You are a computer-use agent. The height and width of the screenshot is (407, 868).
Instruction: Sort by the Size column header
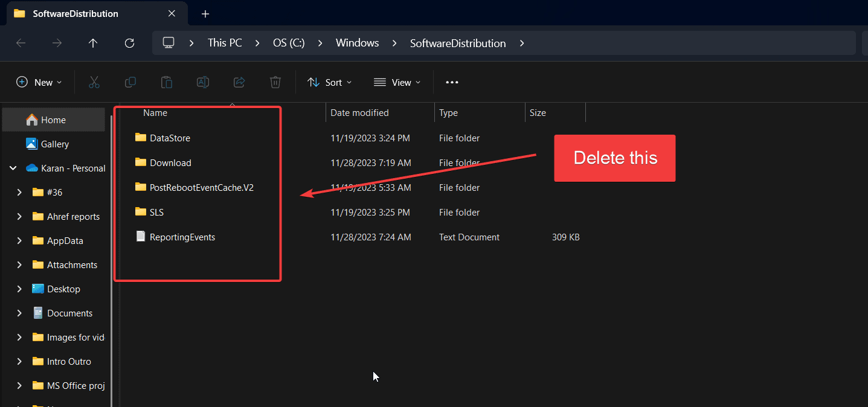(538, 113)
